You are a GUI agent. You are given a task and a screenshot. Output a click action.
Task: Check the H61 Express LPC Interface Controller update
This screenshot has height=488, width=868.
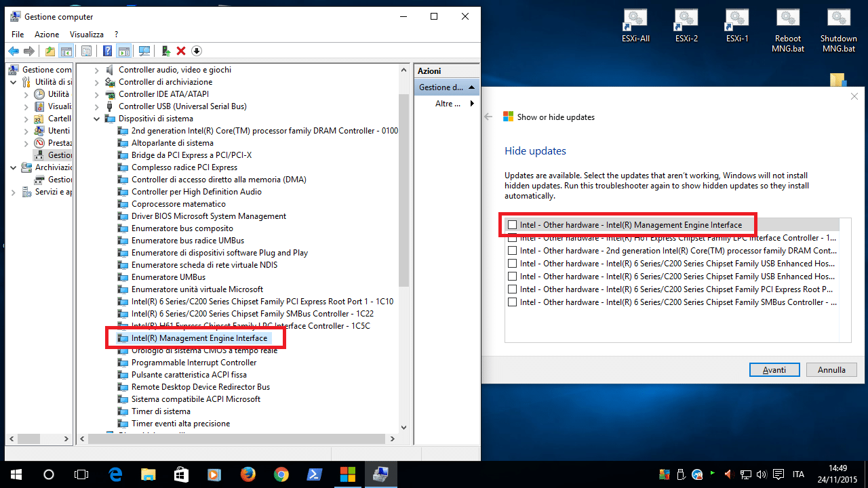[512, 238]
